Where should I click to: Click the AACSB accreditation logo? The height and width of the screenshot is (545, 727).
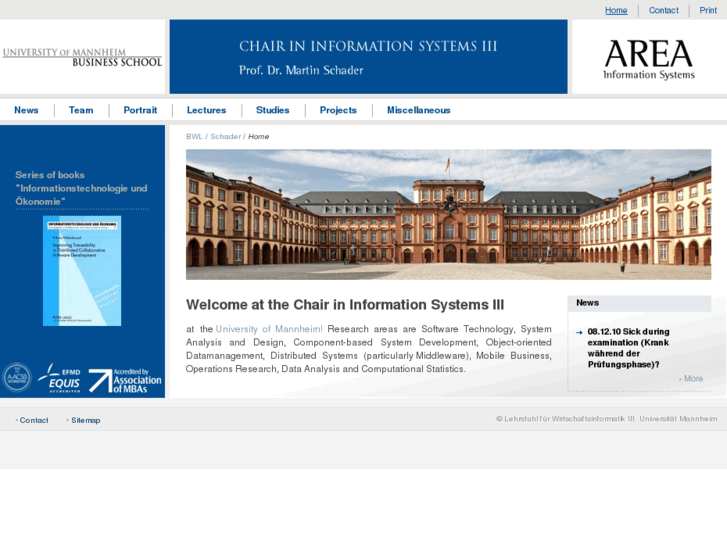pos(17,378)
